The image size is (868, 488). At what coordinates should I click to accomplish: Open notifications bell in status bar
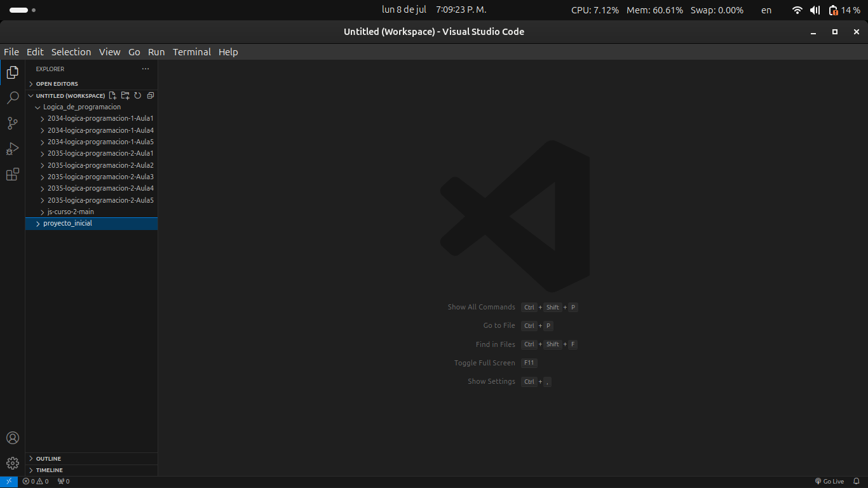(x=857, y=481)
